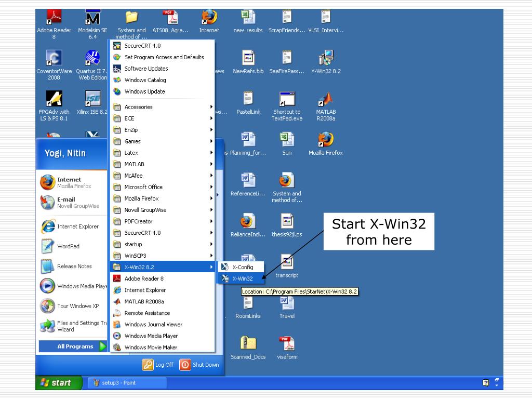Expand the Accessories program folder
The width and height of the screenshot is (532, 399).
coord(163,107)
